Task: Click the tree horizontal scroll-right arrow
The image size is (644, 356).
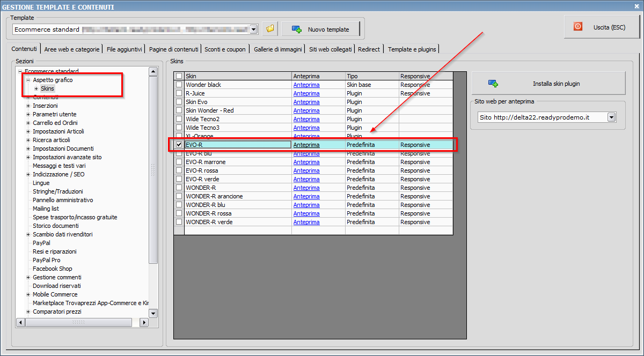Action: [x=143, y=322]
